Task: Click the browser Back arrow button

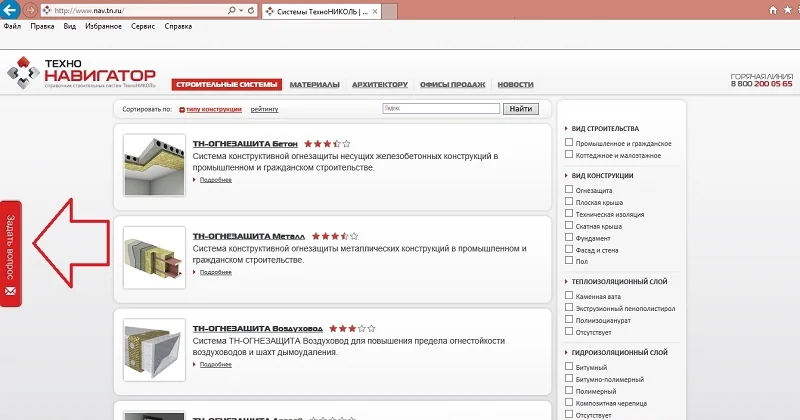Action: point(10,10)
